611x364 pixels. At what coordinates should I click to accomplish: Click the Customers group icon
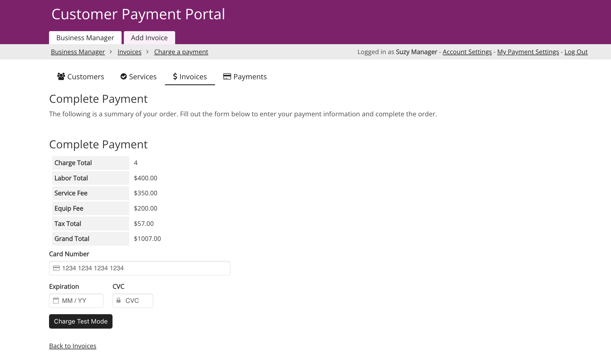tap(61, 76)
